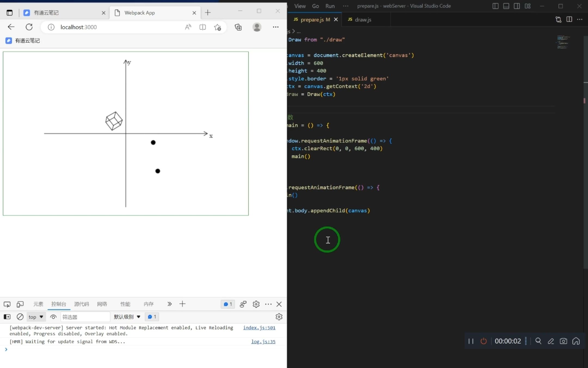Toggle VS Code primary side bar
Screen dimensions: 588x368
coord(495,6)
